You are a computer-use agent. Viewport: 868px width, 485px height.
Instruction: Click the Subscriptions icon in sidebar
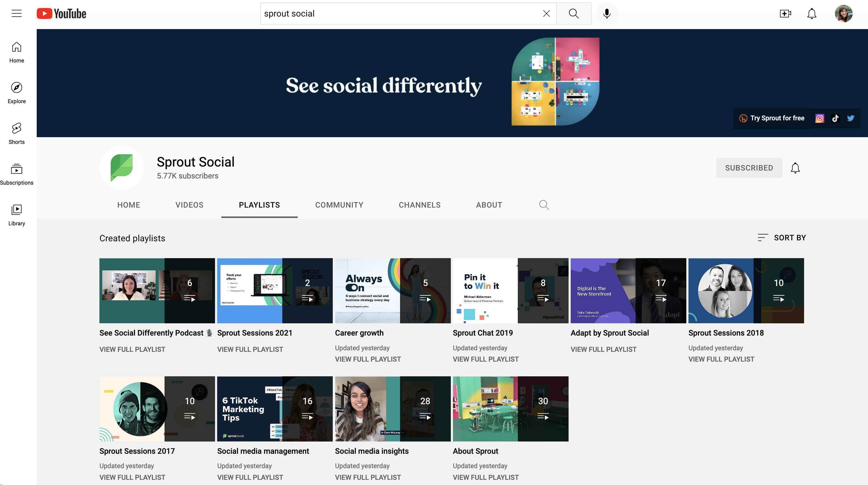(16, 169)
